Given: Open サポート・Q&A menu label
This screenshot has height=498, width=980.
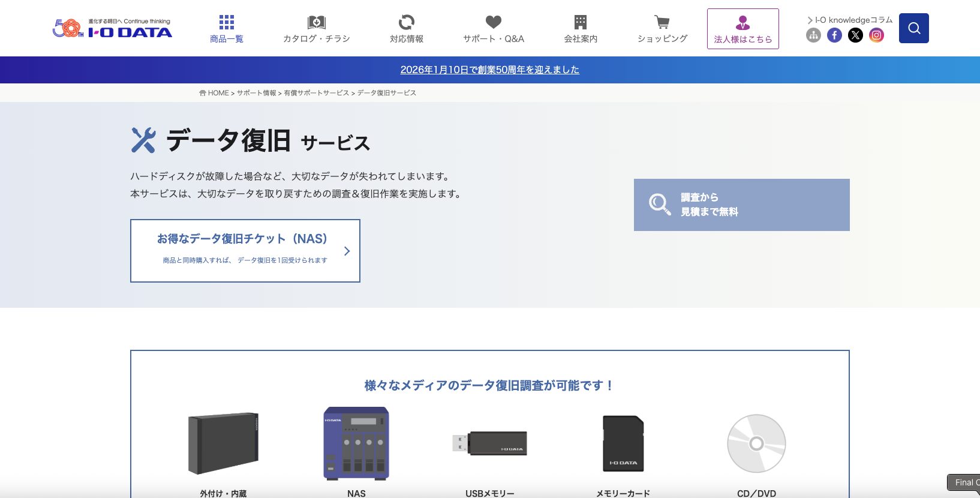Looking at the screenshot, I should (494, 39).
